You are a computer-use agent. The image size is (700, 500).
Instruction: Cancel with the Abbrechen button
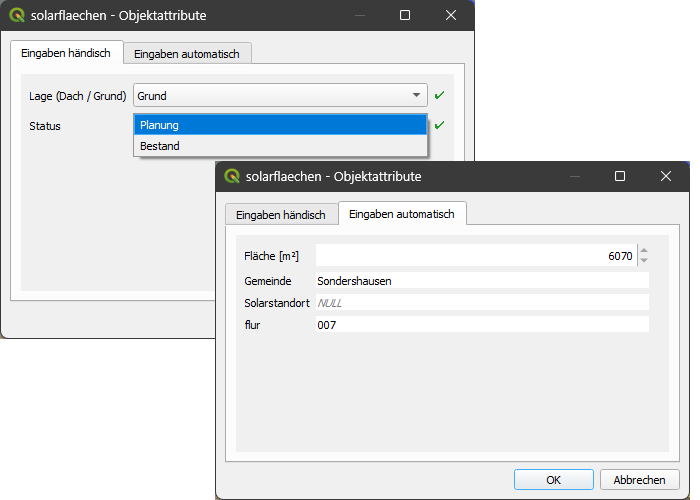point(639,480)
